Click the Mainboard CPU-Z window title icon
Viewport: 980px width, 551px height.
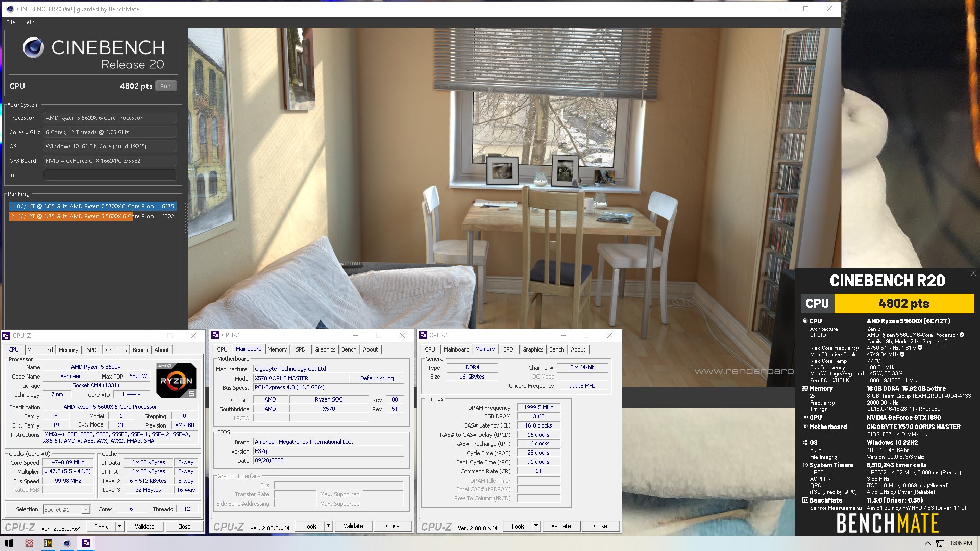point(215,335)
